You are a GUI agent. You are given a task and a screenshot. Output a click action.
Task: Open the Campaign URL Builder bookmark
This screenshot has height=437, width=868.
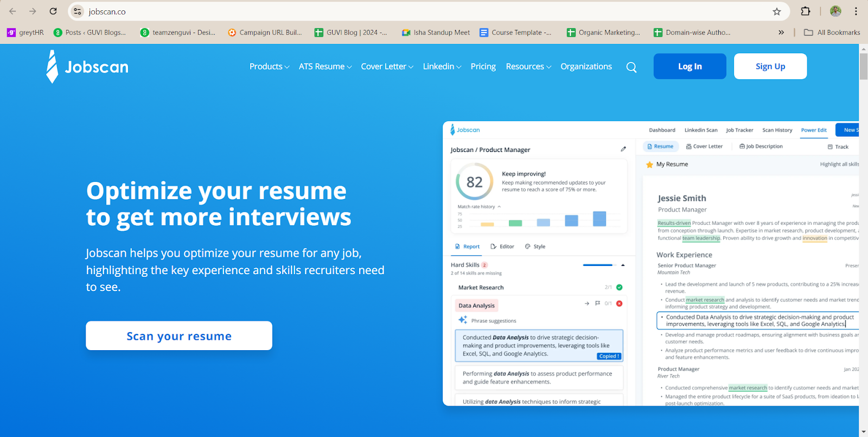[x=265, y=33]
